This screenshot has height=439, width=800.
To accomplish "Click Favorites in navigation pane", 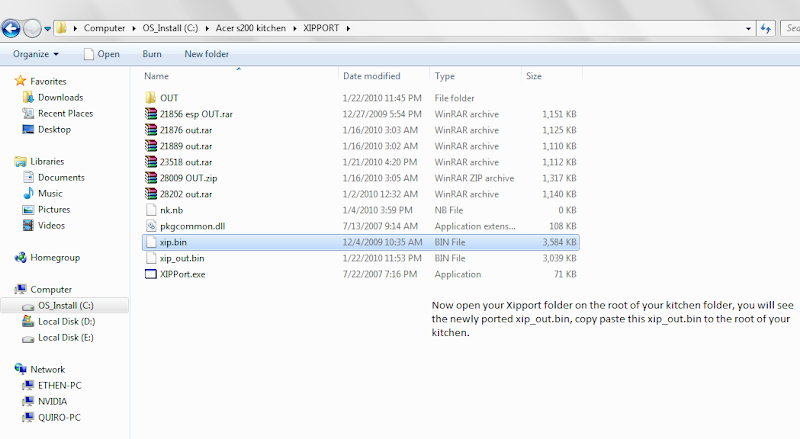I will point(48,81).
